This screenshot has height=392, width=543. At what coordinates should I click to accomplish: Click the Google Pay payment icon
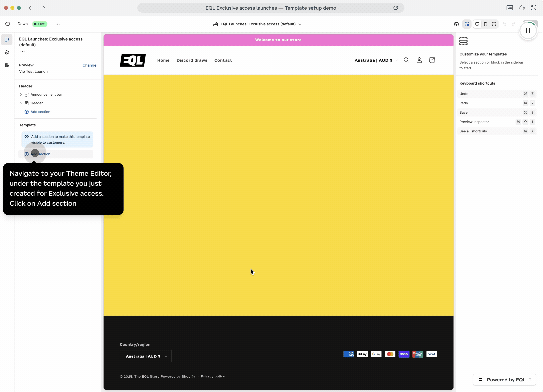click(x=376, y=354)
